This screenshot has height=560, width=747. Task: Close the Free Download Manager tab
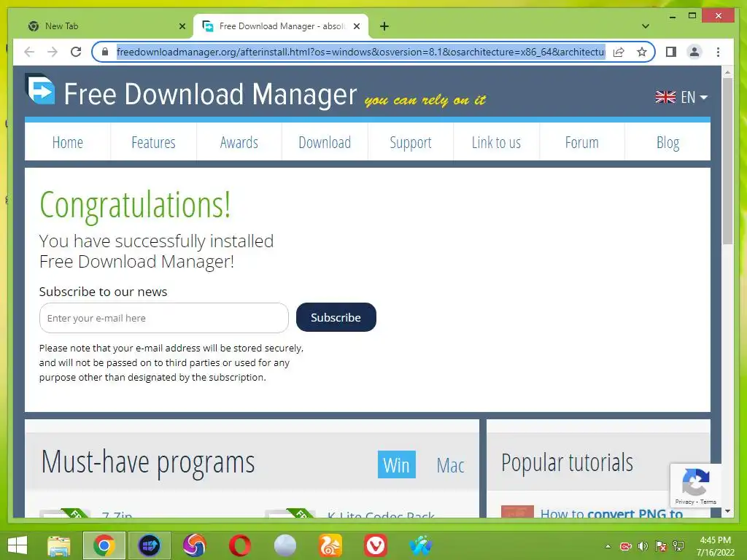356,26
